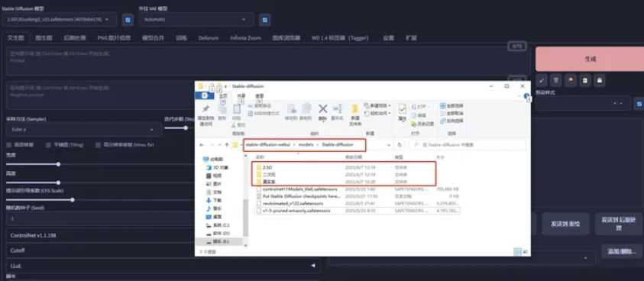Click the New folder icon in ribbon
Screen dimensions: 644x281
[355, 109]
